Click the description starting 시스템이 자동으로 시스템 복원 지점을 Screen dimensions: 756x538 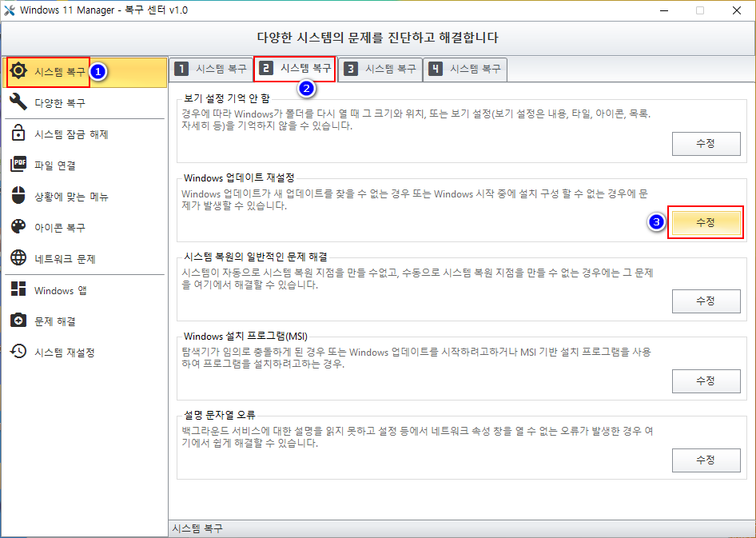pyautogui.click(x=417, y=279)
